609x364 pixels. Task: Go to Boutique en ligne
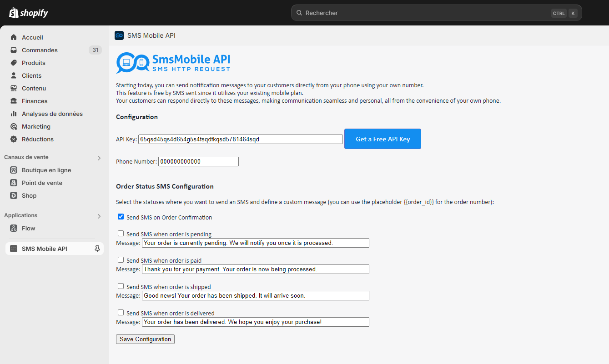click(46, 170)
